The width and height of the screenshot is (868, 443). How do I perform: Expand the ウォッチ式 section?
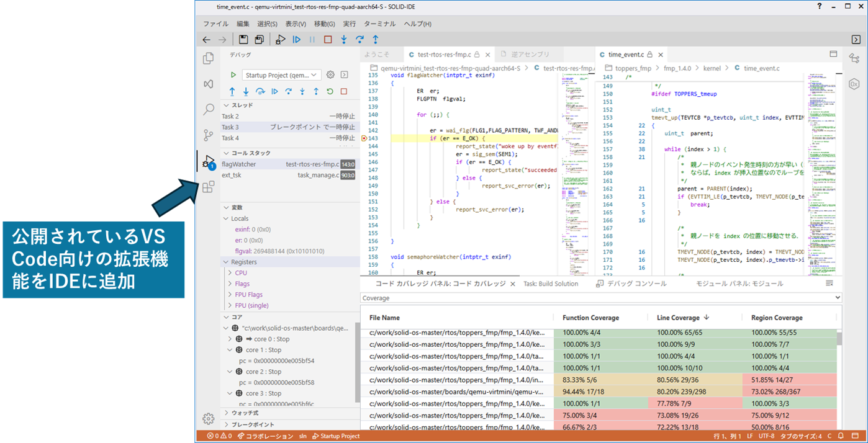pyautogui.click(x=245, y=413)
